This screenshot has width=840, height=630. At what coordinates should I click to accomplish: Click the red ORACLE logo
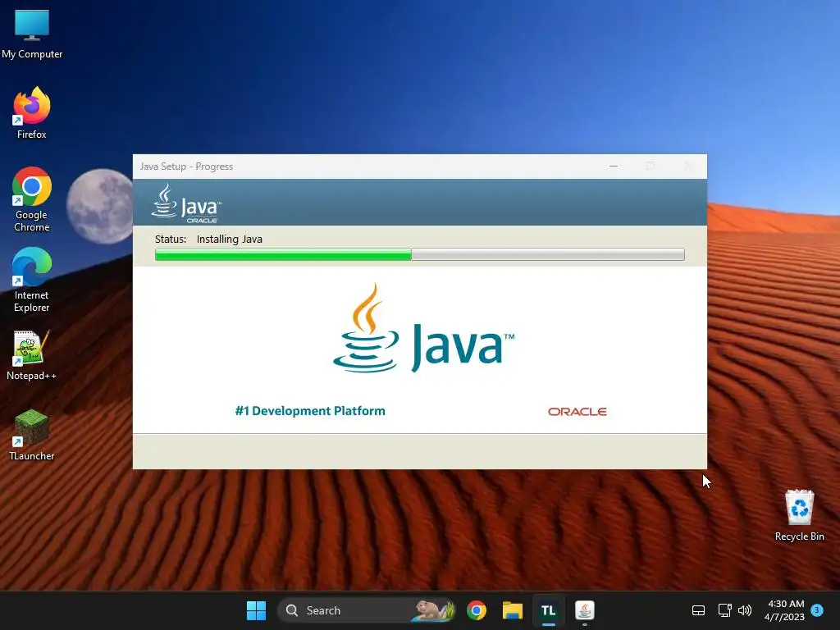point(577,412)
